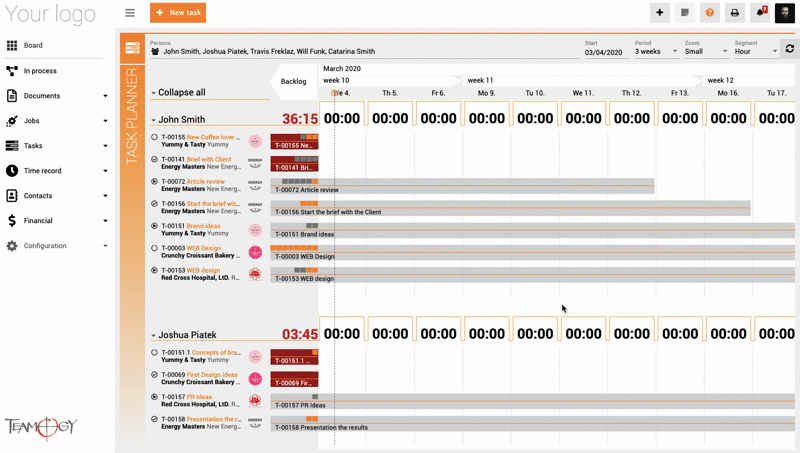
Task: Click the Contacts card icon
Action: (12, 195)
